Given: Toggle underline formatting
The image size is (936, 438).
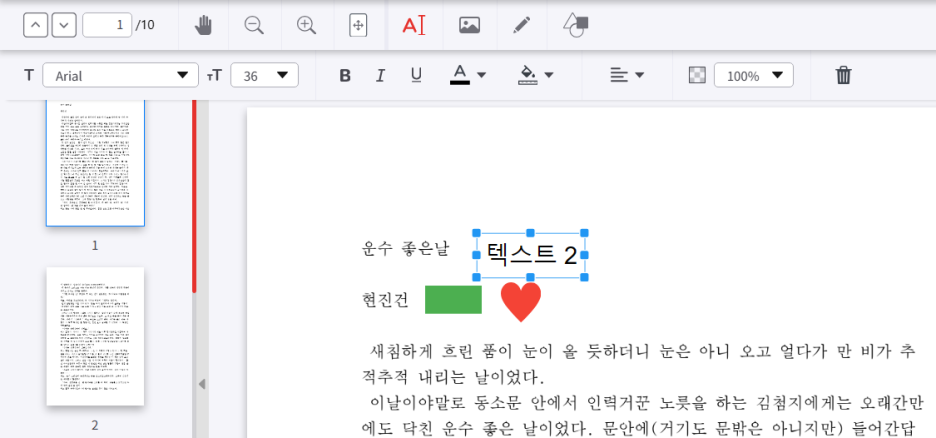Looking at the screenshot, I should pyautogui.click(x=417, y=75).
